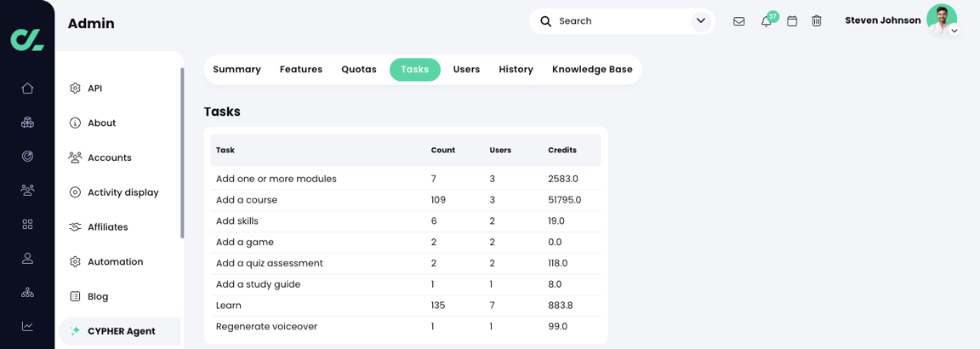This screenshot has width=980, height=349.
Task: Click the analytics chart icon in rail
Action: pos(27,326)
